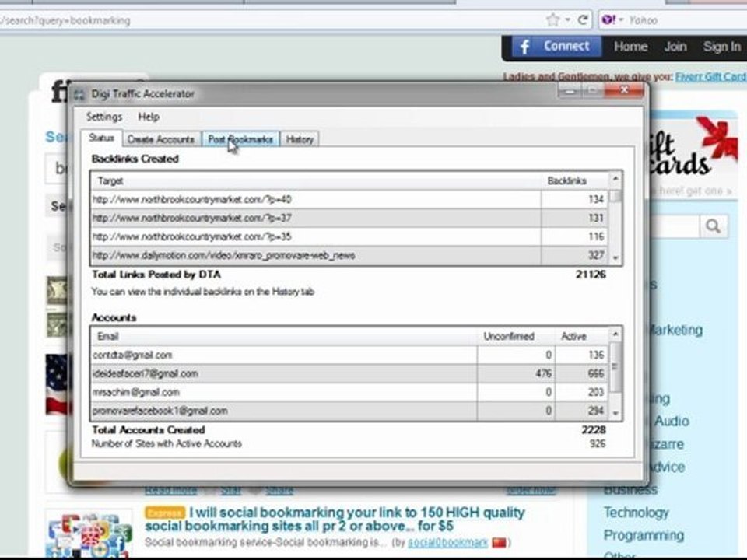Click Join in Fiverr header
This screenshot has width=747, height=560.
click(675, 47)
